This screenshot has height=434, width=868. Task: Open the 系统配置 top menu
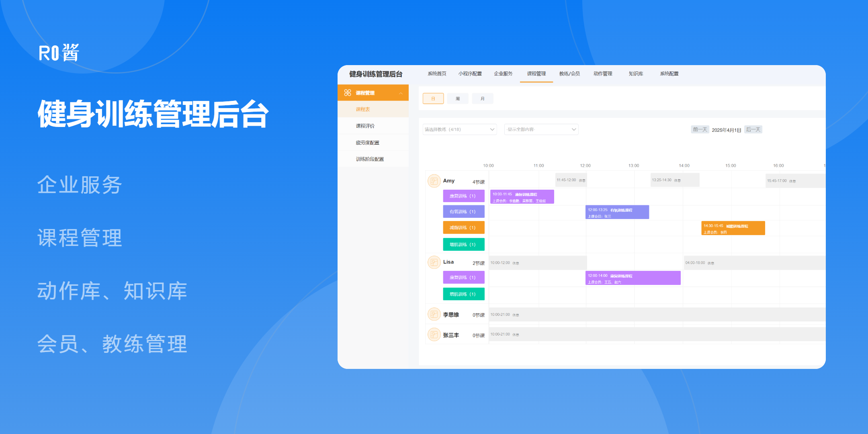tap(669, 74)
